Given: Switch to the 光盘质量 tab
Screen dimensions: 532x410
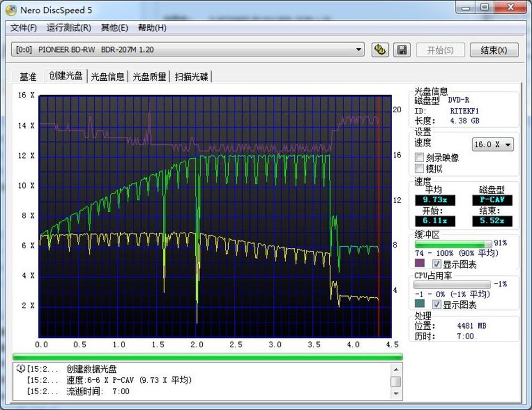Looking at the screenshot, I should point(149,77).
